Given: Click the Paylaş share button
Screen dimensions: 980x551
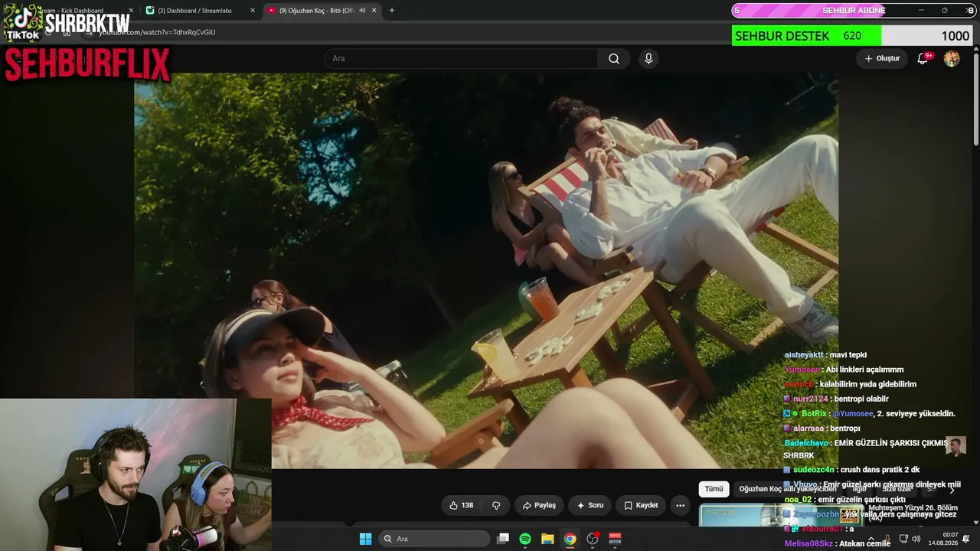Looking at the screenshot, I should coord(539,505).
